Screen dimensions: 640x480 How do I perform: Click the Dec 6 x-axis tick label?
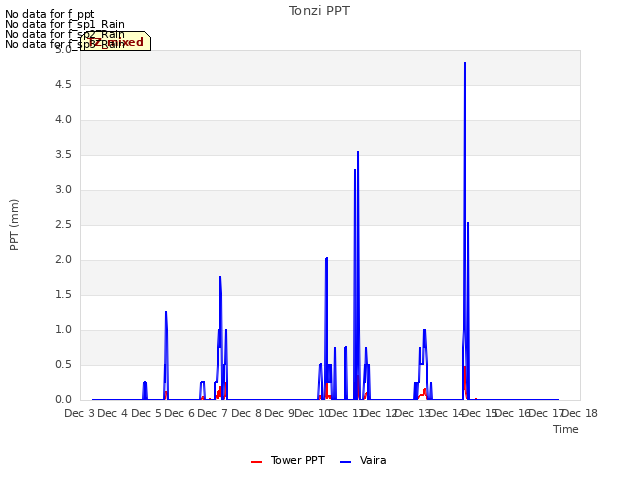[180, 413]
